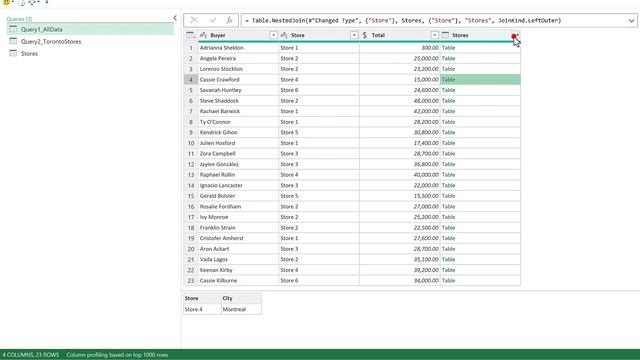Select the 'Vada Lagos' cell
The height and width of the screenshot is (360, 640).
click(x=238, y=260)
